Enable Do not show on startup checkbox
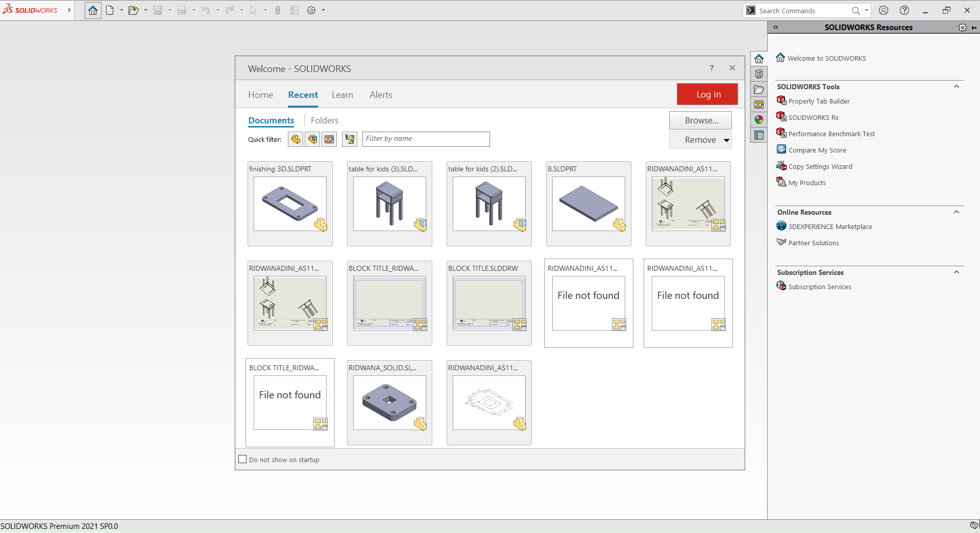The image size is (980, 533). pos(242,459)
